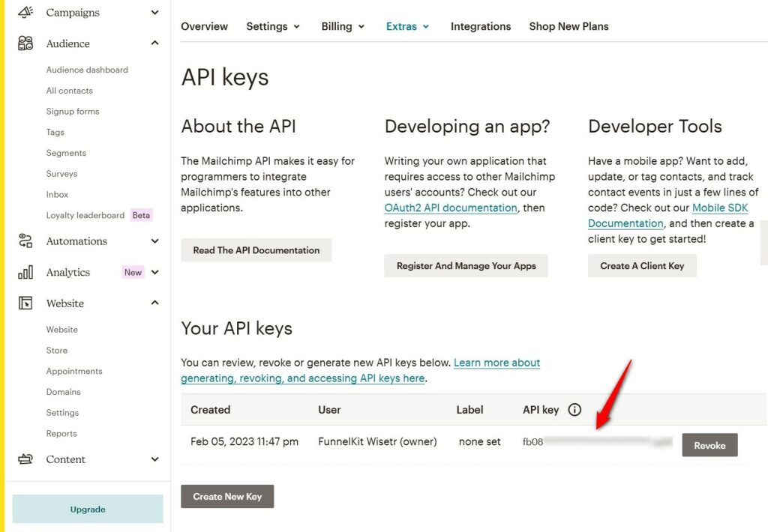Revoke the FunnelKit Wisetr API key

[709, 445]
